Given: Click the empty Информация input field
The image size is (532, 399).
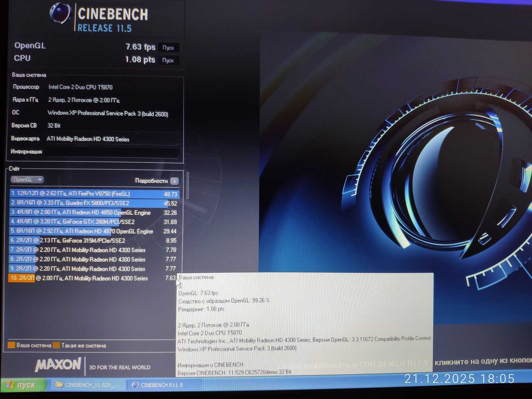Looking at the screenshot, I should [112, 152].
